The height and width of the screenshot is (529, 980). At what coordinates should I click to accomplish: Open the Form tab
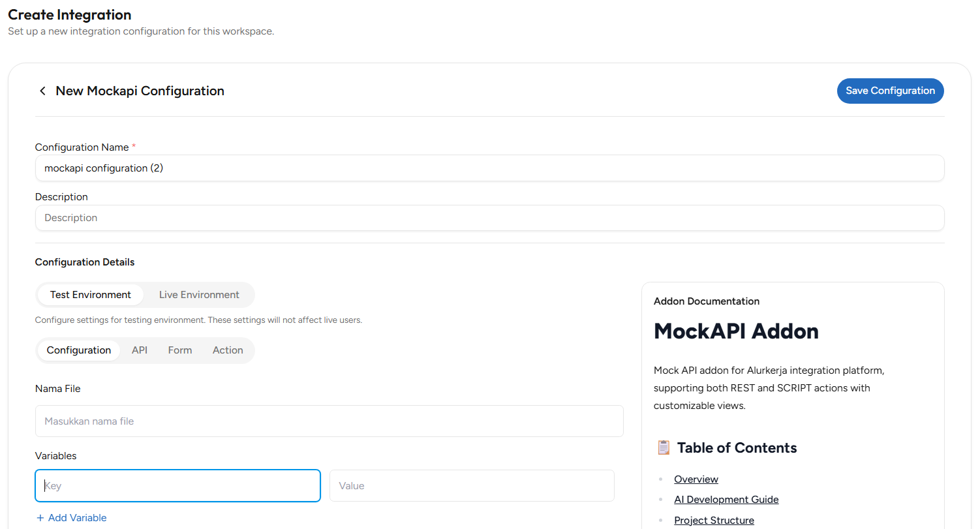click(x=180, y=350)
